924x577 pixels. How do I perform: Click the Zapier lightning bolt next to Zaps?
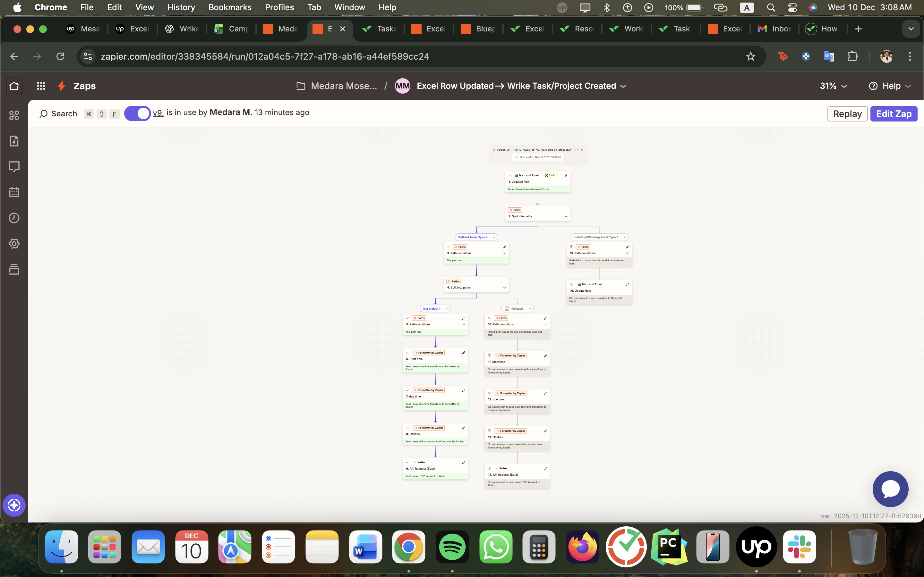62,86
